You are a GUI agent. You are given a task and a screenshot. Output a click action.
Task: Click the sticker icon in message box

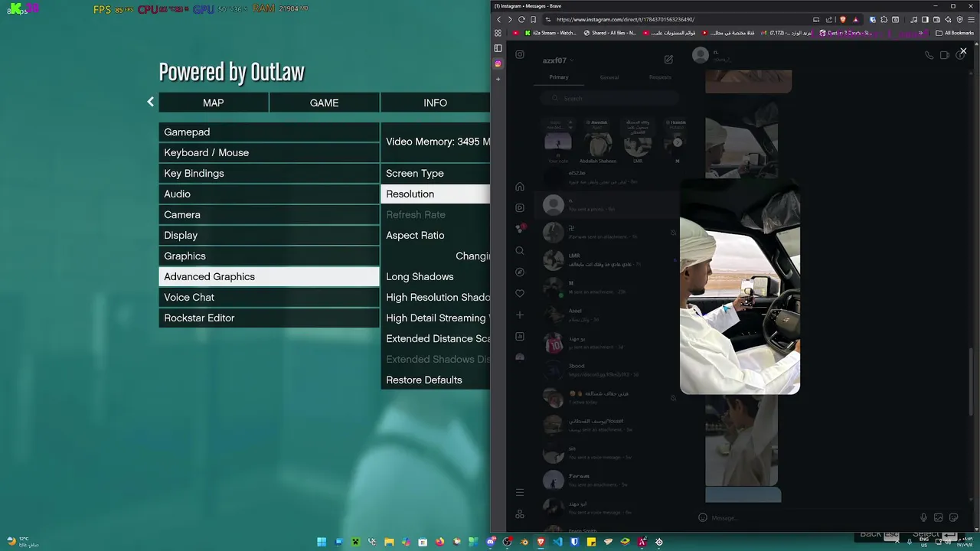pos(953,517)
